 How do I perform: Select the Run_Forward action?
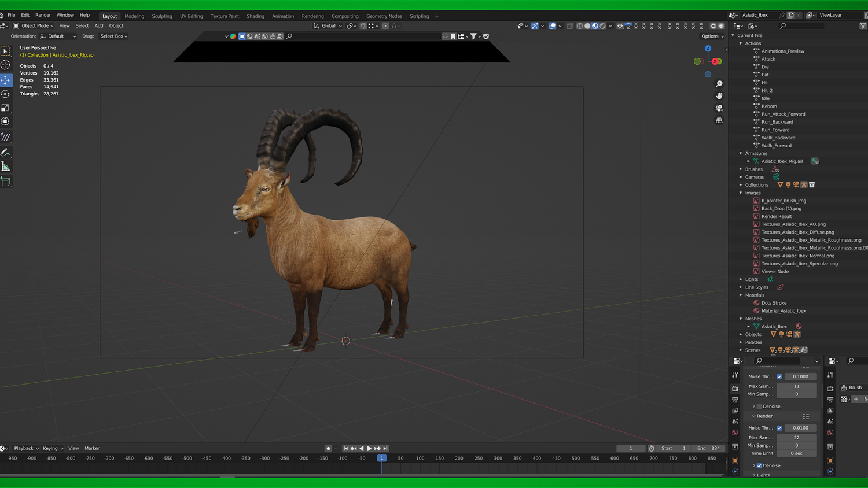coord(775,130)
